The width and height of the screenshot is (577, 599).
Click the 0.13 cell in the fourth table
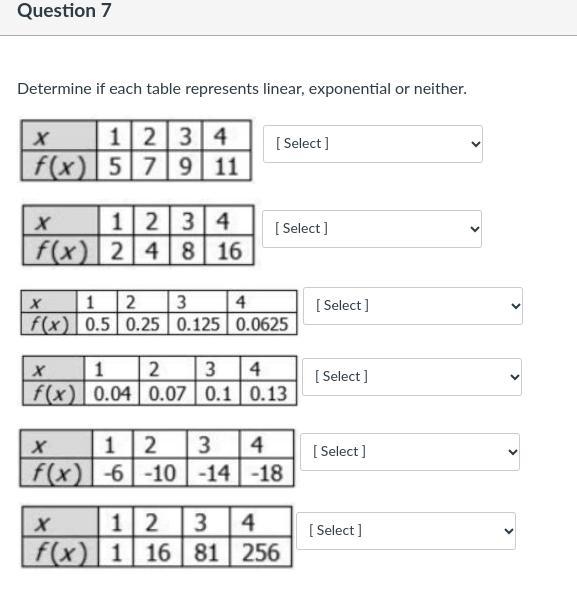click(x=268, y=393)
